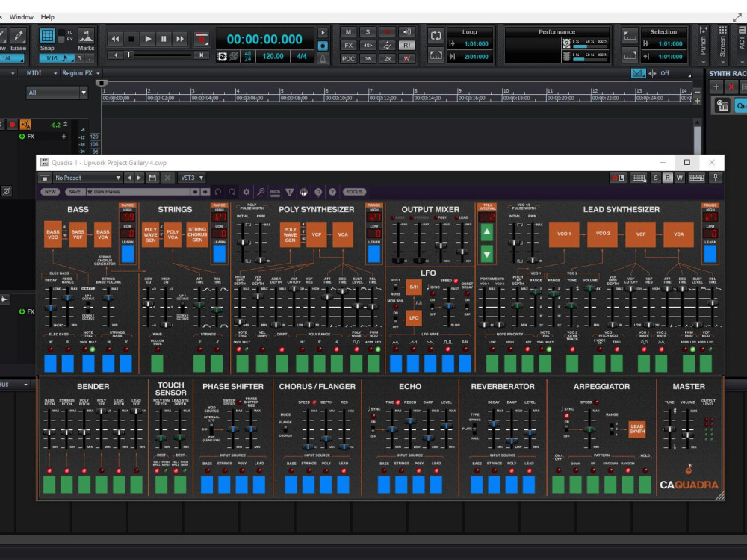Toggle global Solo with the S button
747x560 pixels.
click(x=368, y=32)
